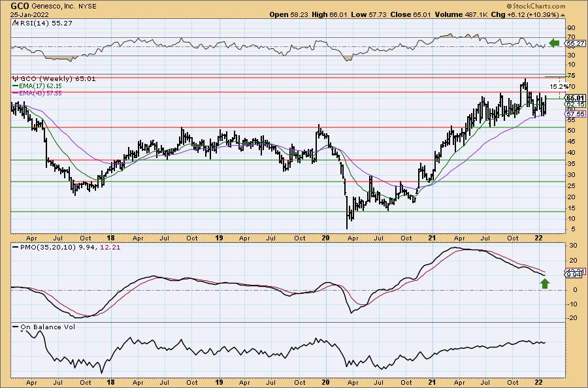Click the Low 57.73 value

tap(369, 14)
